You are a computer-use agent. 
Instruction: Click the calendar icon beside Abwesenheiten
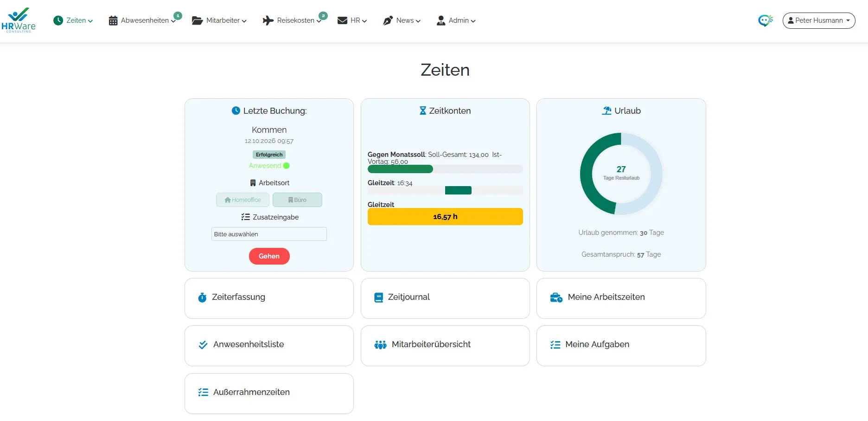coord(113,20)
